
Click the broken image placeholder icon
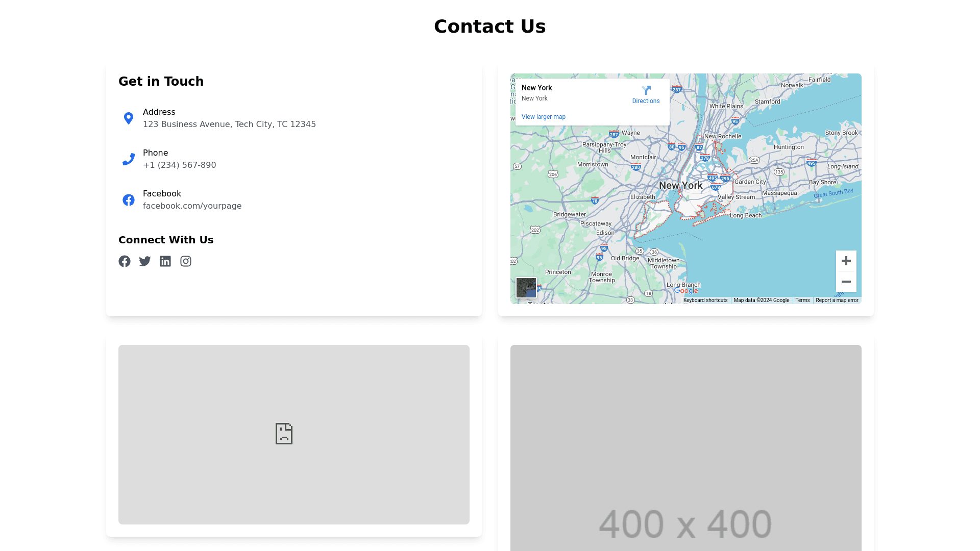tap(284, 434)
